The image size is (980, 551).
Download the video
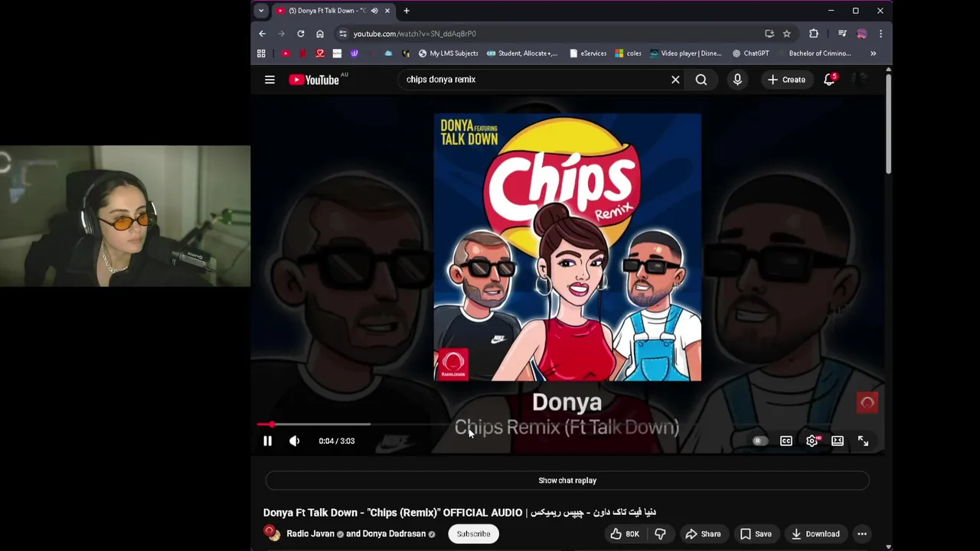[x=815, y=534]
